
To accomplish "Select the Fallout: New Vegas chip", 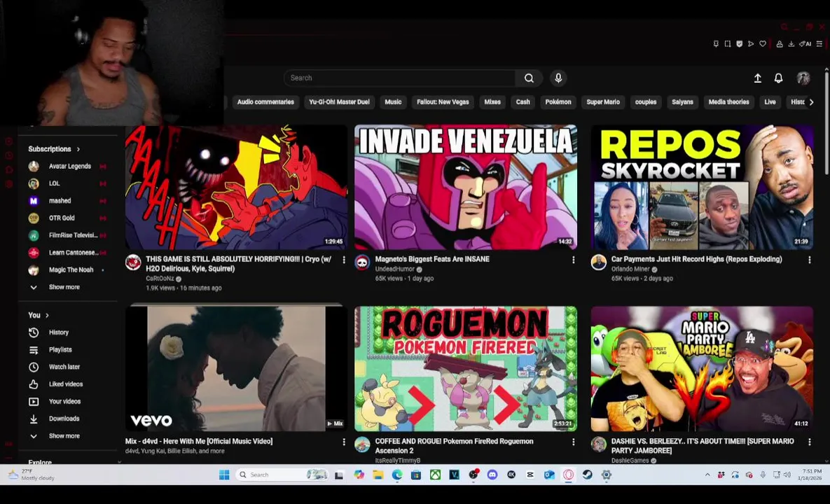I will coord(443,102).
